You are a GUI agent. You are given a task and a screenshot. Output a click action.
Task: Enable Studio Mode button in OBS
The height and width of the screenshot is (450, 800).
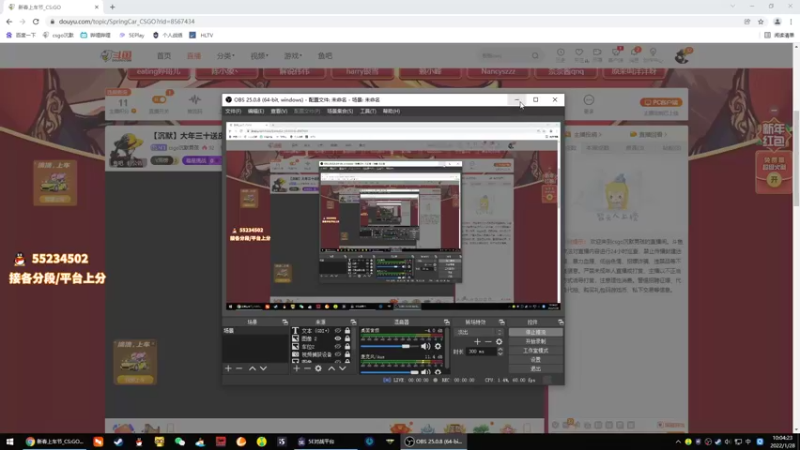tap(536, 351)
